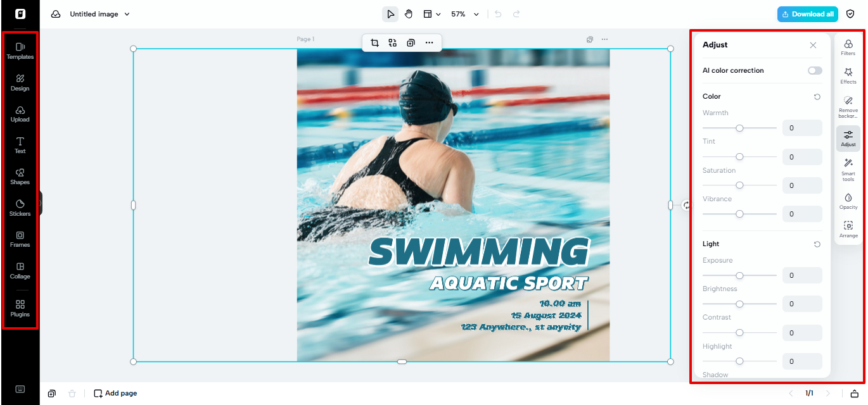
Task: Click the Brightness value field
Action: 802,304
